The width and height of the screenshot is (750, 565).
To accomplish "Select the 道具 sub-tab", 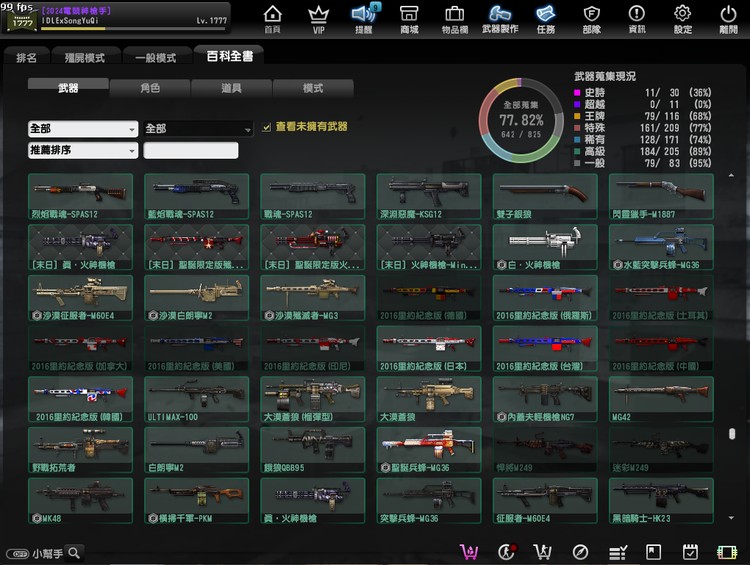I will pyautogui.click(x=231, y=88).
